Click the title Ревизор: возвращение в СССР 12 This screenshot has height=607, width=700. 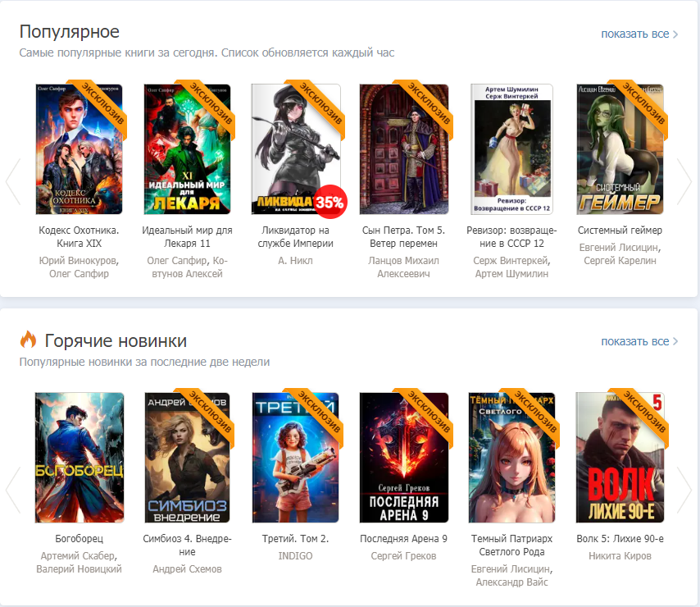point(511,237)
